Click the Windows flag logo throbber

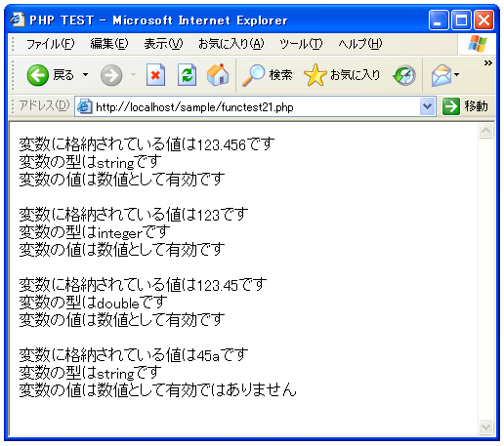tap(478, 44)
